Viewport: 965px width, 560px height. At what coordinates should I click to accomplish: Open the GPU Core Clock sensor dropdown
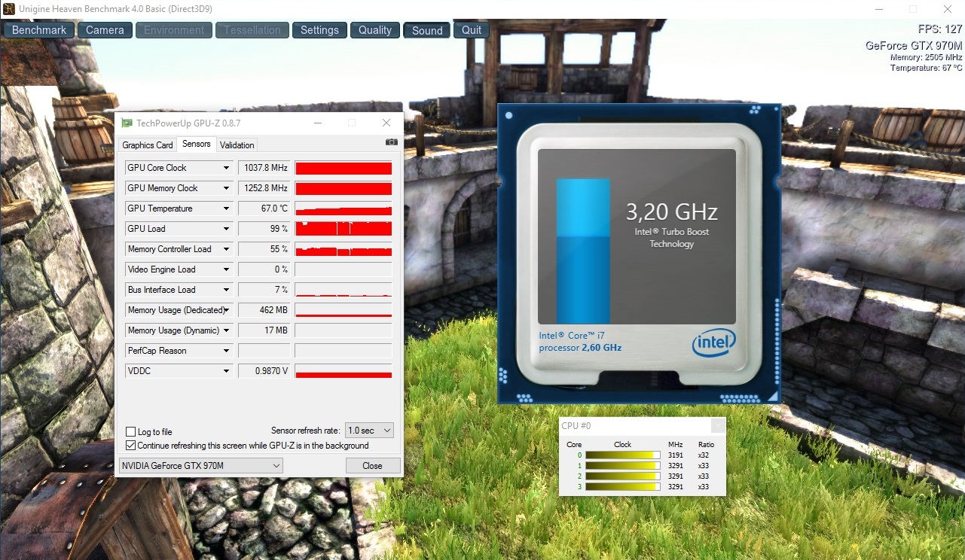(226, 168)
